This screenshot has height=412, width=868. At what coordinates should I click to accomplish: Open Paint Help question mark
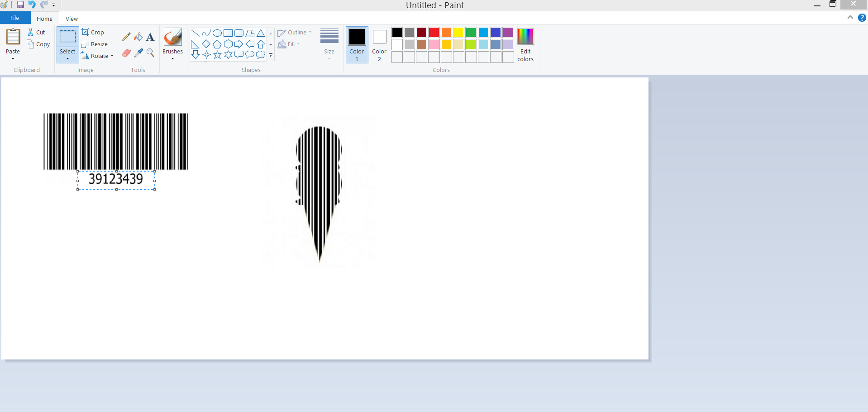[862, 18]
